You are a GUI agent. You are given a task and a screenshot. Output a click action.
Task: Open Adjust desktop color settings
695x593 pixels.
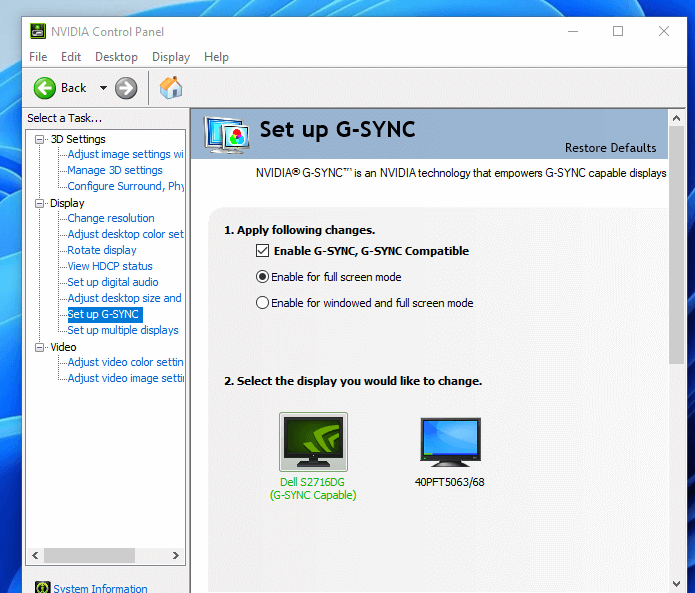[125, 234]
